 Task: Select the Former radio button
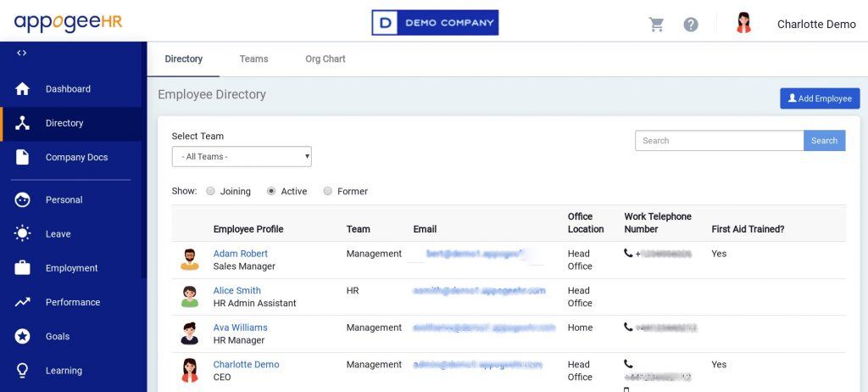click(328, 192)
